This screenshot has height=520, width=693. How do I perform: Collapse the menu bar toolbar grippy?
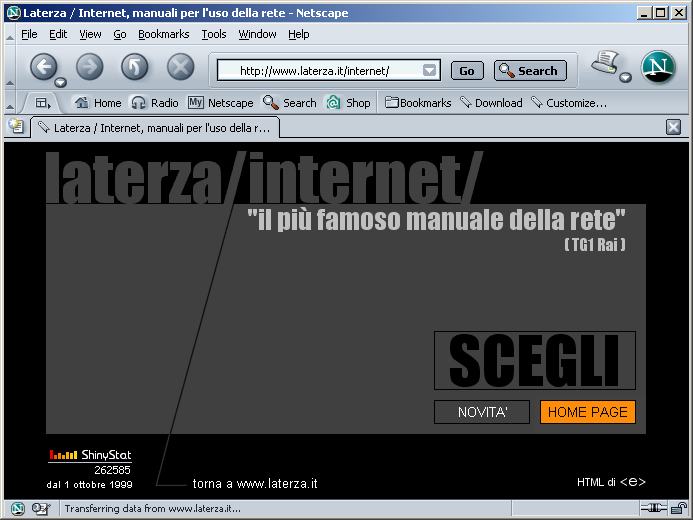[x=10, y=34]
